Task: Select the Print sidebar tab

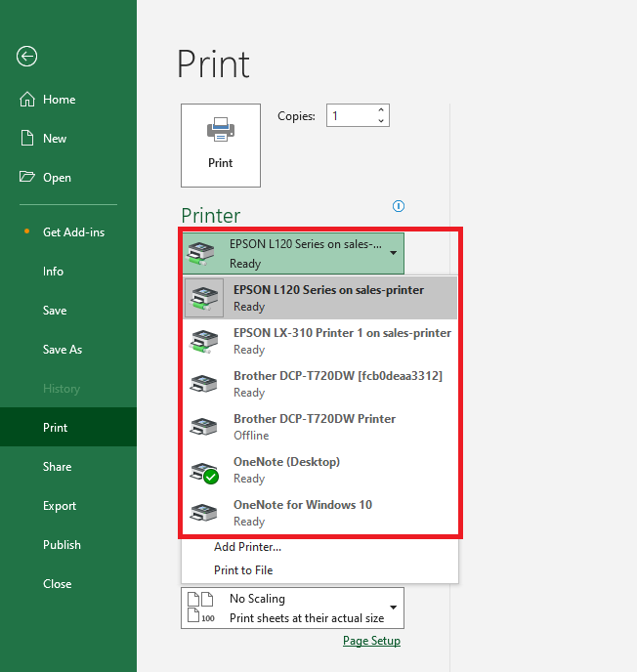Action: click(x=68, y=427)
